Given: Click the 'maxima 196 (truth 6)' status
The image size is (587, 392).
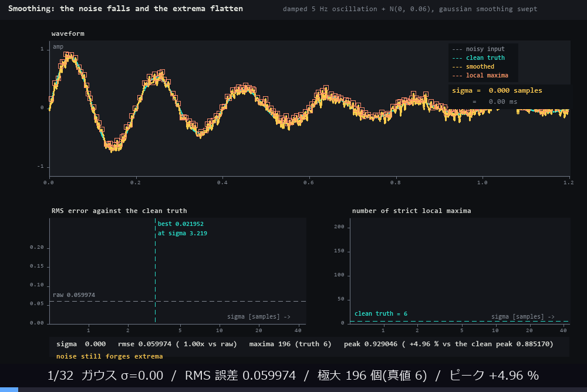Looking at the screenshot, I should (x=290, y=344).
